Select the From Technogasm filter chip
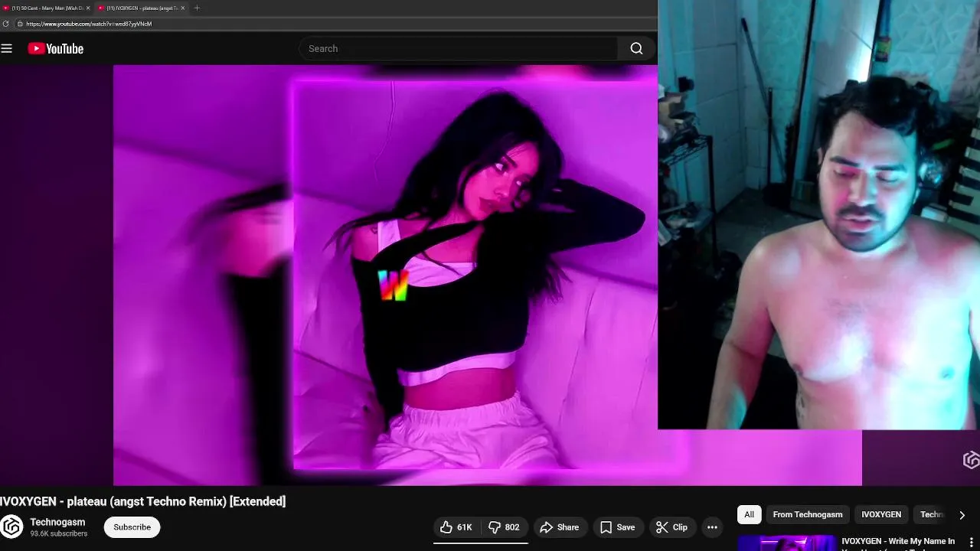 pyautogui.click(x=808, y=514)
